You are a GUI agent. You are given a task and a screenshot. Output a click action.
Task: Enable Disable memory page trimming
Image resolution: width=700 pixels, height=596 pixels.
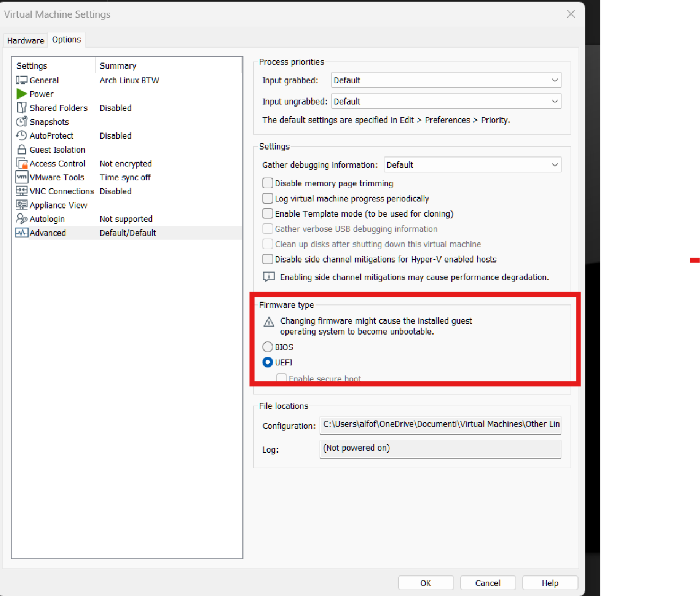point(268,183)
